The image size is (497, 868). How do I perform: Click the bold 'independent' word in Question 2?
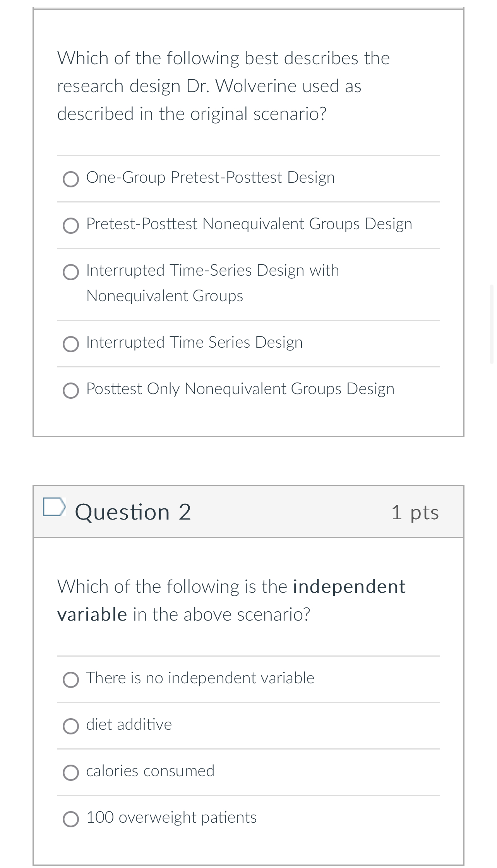point(349,587)
